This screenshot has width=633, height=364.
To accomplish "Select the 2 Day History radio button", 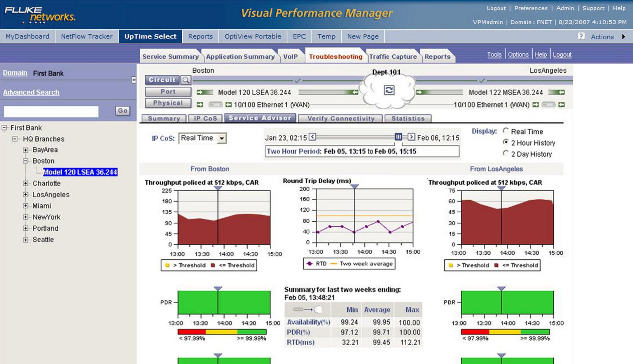I will click(x=506, y=153).
